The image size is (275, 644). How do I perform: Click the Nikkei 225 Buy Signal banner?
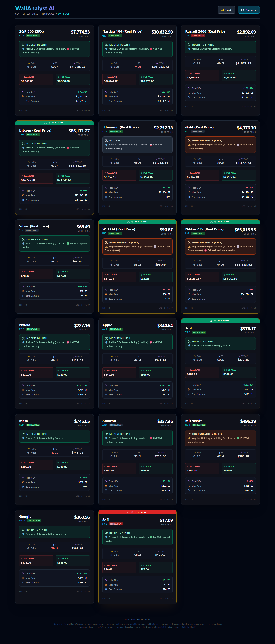(x=220, y=222)
